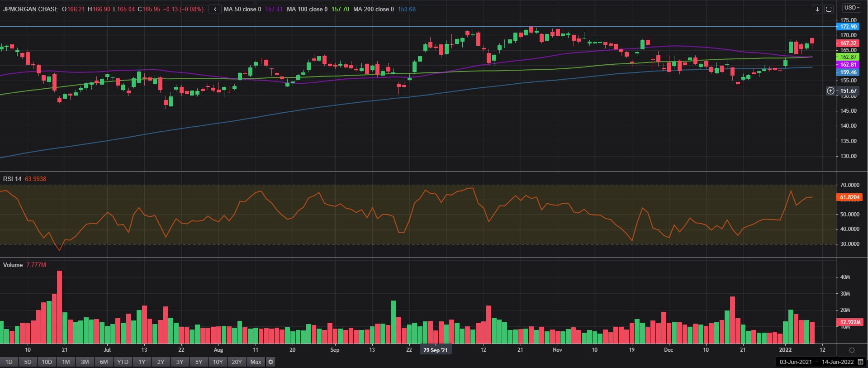Image resolution: width=868 pixels, height=368 pixels.
Task: Click the 29 Sep '21 date marker on the time axis
Action: [x=435, y=350]
